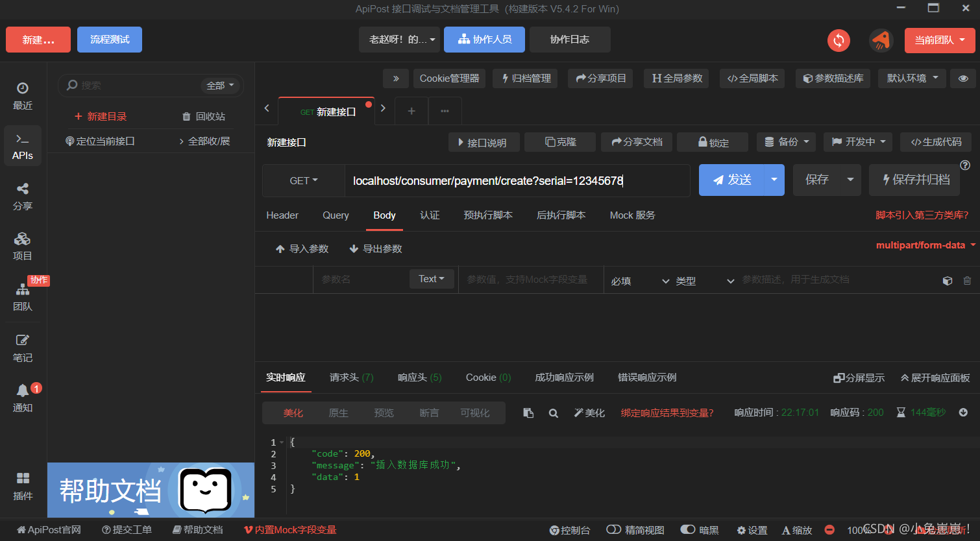Click the zoom out minus icon

(829, 530)
